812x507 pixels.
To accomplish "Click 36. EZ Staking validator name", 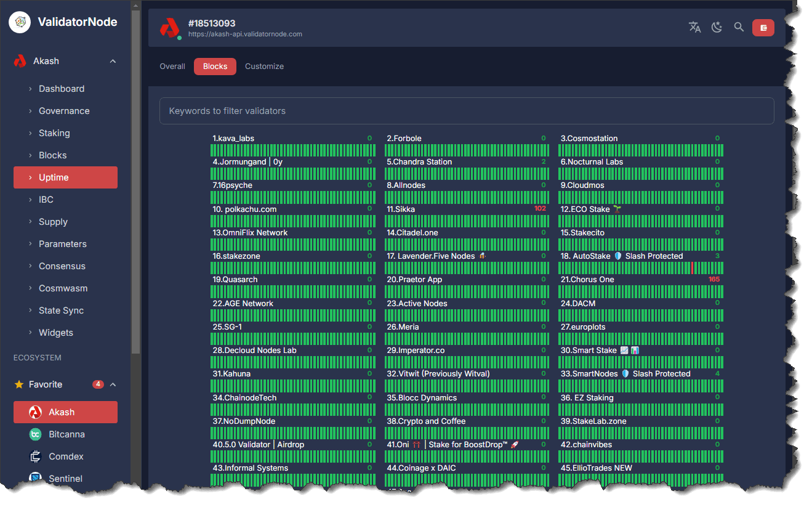I will [587, 398].
